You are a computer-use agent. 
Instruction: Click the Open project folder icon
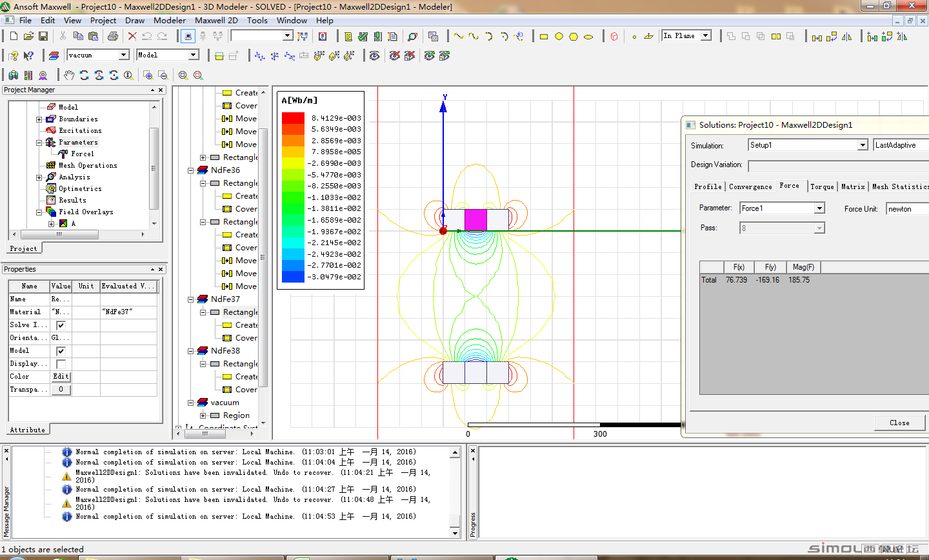point(29,36)
